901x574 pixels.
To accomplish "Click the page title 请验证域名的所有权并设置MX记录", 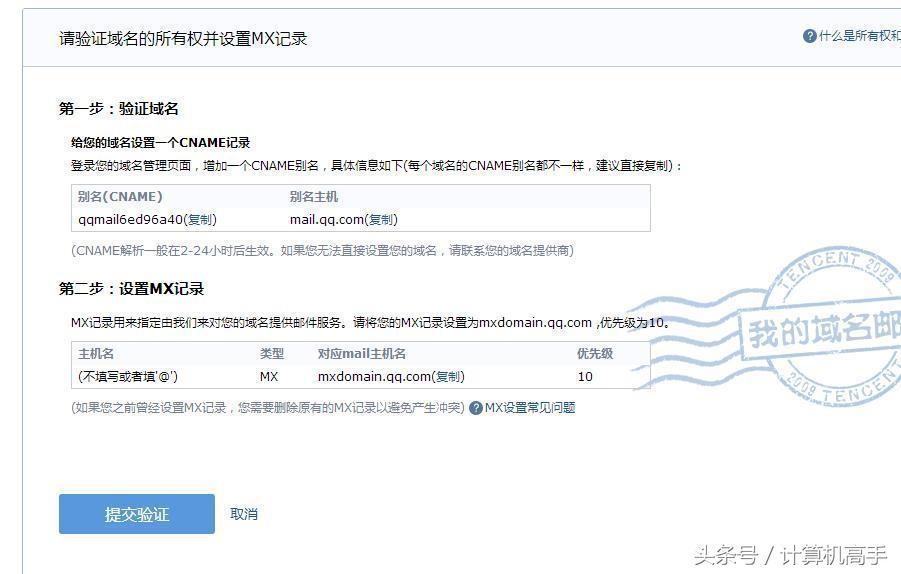I will [183, 38].
